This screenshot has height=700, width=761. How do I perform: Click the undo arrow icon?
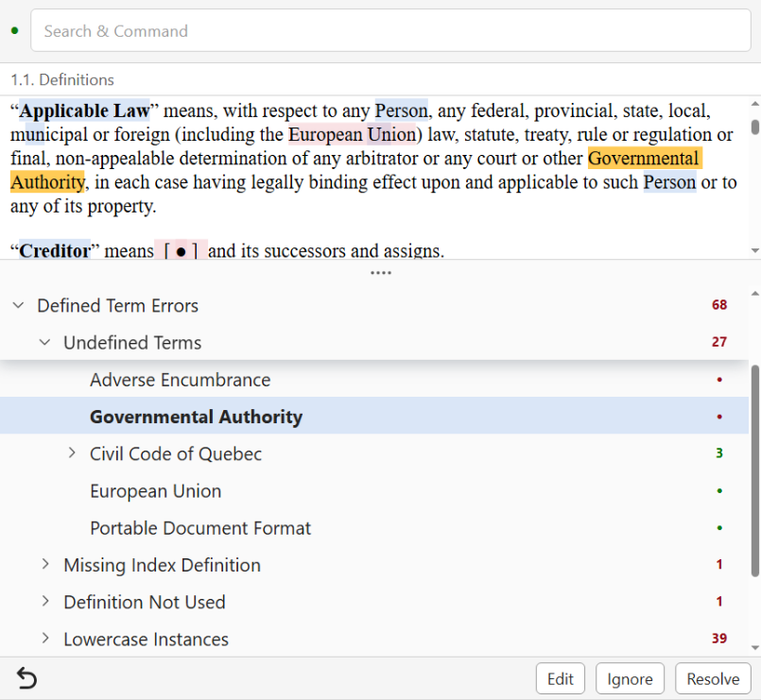(x=26, y=677)
